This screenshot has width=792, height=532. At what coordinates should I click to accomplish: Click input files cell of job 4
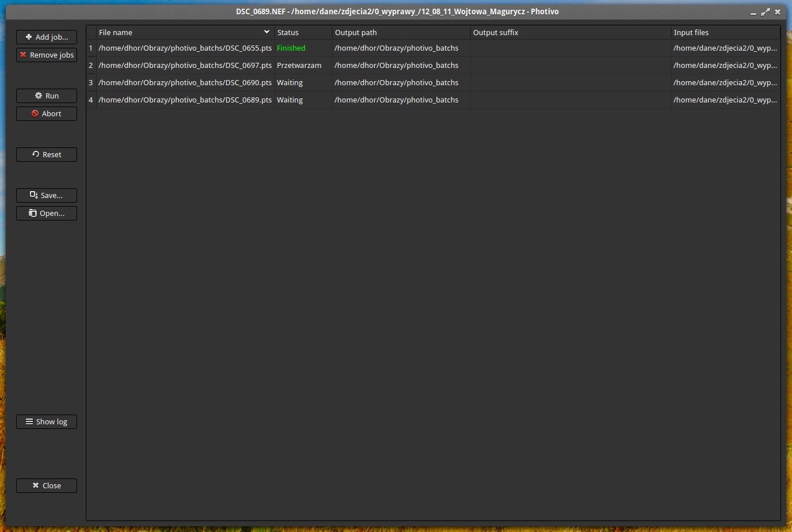(x=725, y=100)
